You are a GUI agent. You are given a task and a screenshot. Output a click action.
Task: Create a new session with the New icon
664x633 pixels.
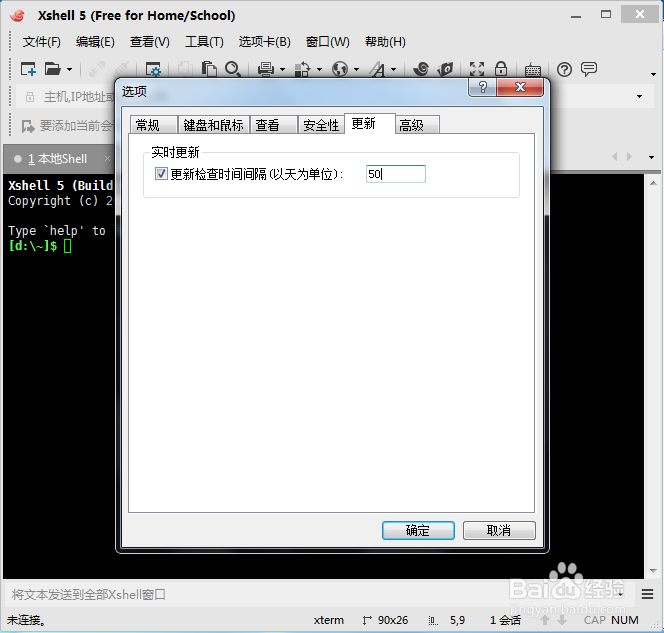28,69
